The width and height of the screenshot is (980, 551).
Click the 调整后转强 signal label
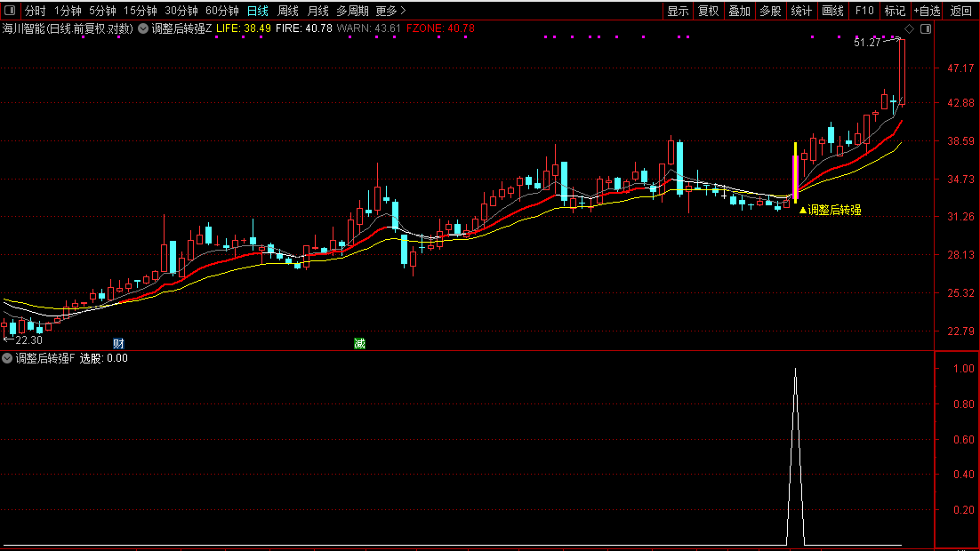tap(830, 211)
